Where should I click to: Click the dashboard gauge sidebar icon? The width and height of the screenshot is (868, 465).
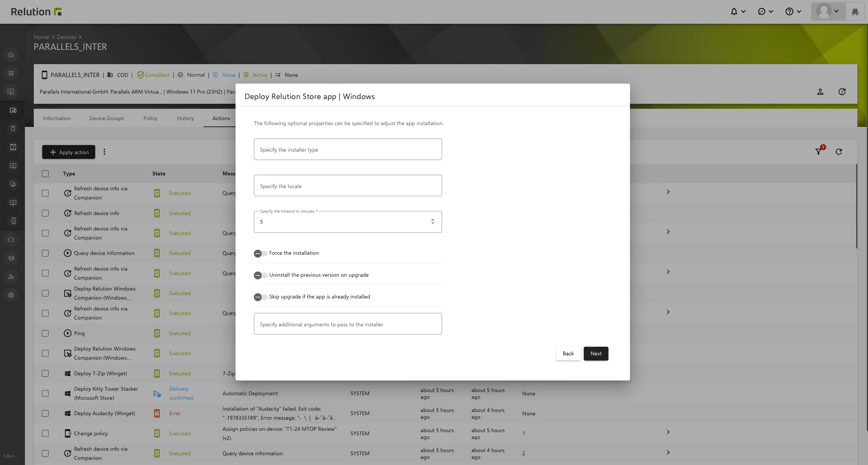point(11,55)
